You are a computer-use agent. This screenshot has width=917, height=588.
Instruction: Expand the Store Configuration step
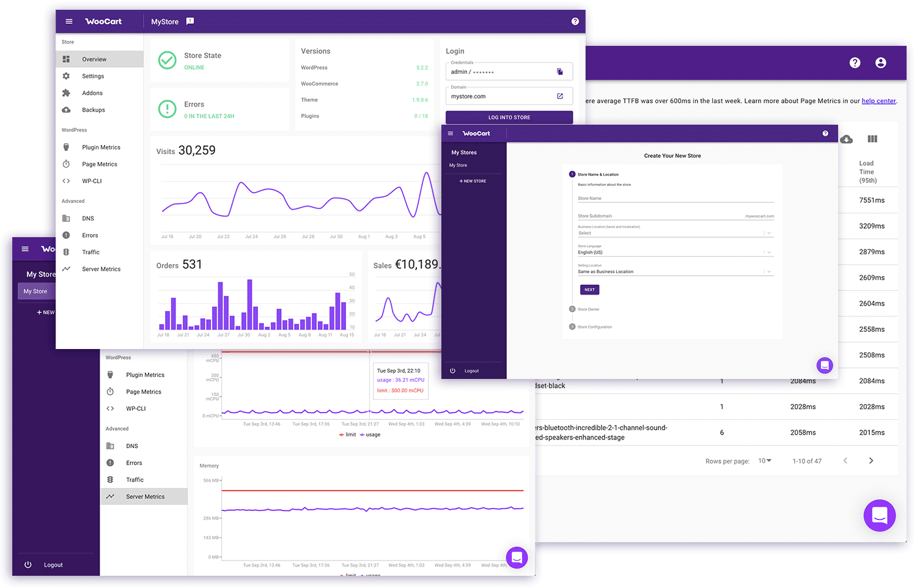[591, 327]
